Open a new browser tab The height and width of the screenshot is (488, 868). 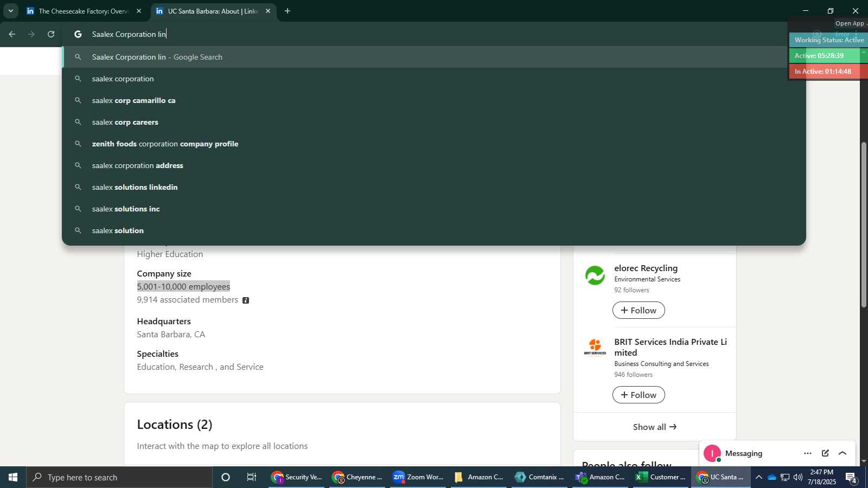click(x=288, y=11)
